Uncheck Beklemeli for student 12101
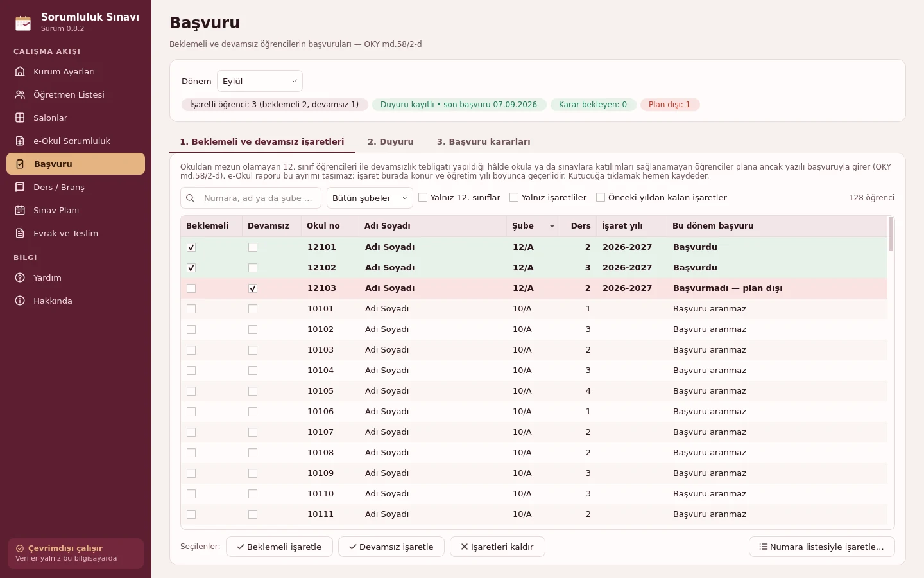The width and height of the screenshot is (924, 578). [191, 247]
